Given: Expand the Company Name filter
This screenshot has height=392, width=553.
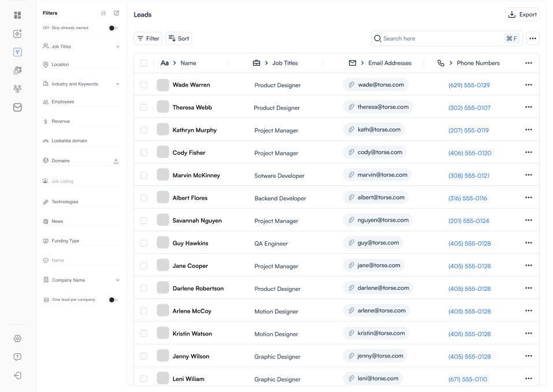Looking at the screenshot, I should (118, 279).
